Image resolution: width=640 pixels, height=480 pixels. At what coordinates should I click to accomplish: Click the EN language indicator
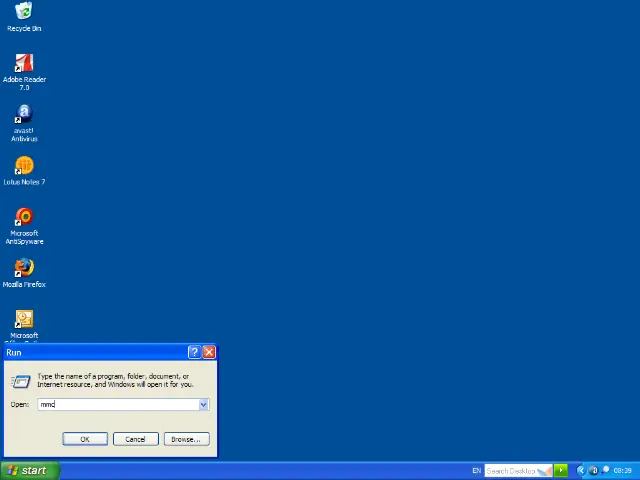click(x=477, y=470)
